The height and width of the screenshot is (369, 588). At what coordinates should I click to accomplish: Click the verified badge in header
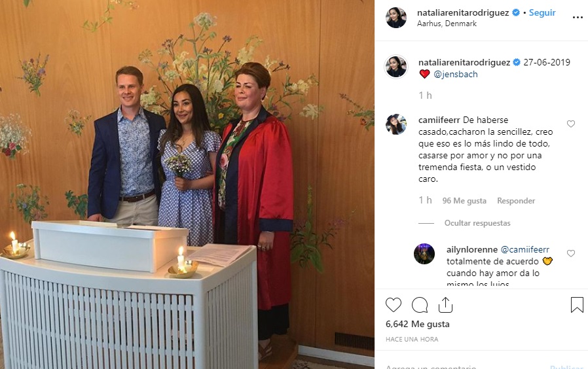(516, 12)
